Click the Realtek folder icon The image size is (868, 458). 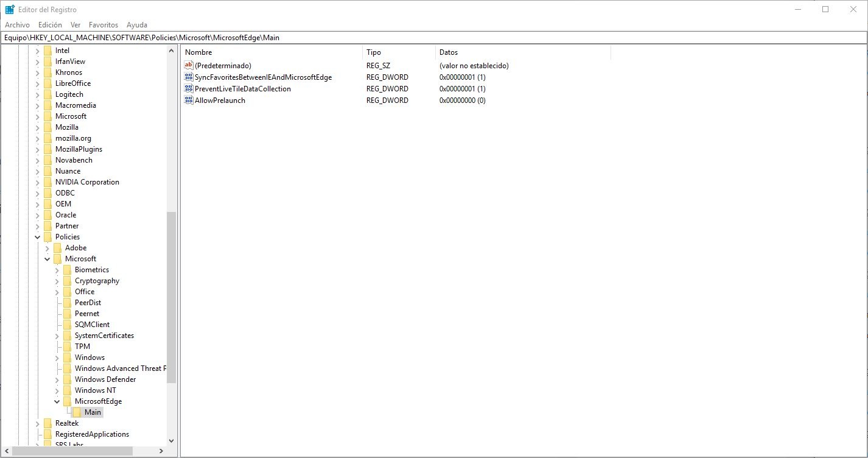[47, 423]
